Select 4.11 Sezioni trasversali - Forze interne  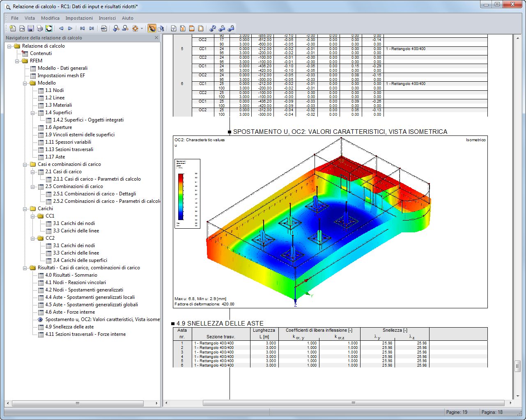point(85,334)
